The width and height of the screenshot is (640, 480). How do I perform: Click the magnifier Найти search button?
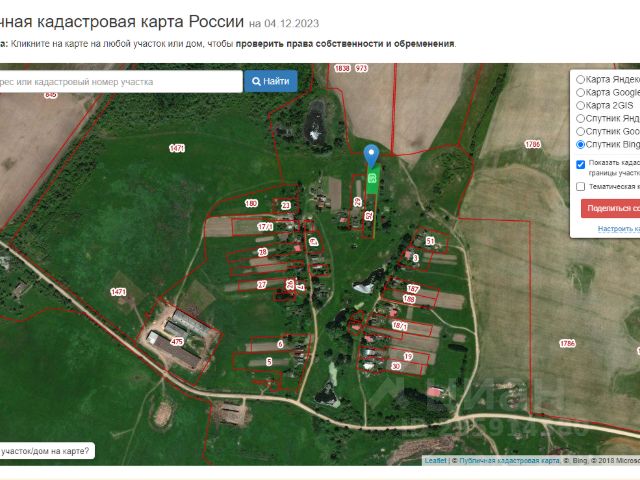[x=270, y=81]
